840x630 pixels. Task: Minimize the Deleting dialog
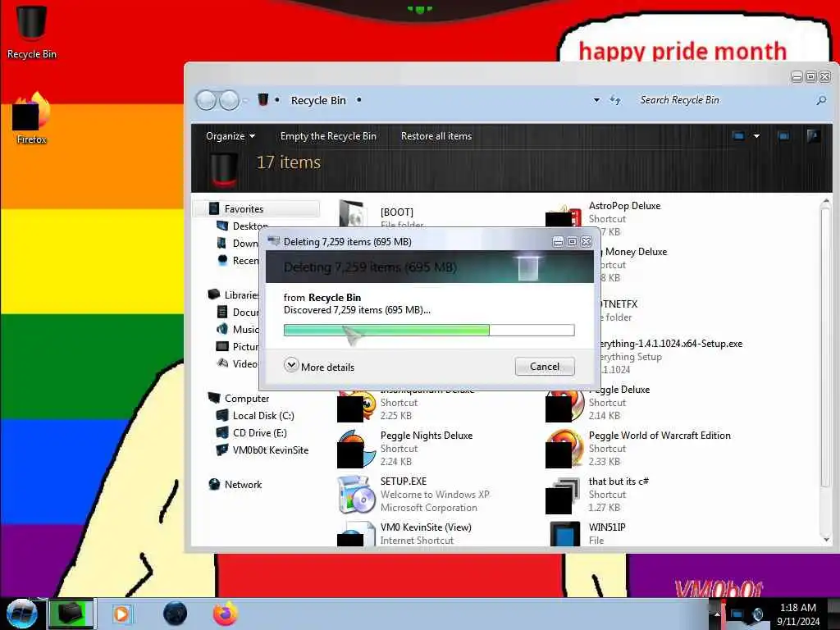[x=558, y=242]
